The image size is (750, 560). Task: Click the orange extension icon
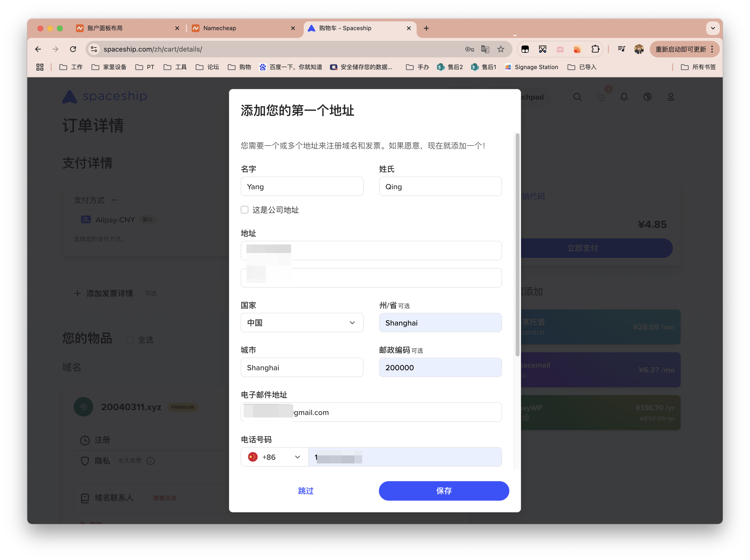pyautogui.click(x=577, y=49)
